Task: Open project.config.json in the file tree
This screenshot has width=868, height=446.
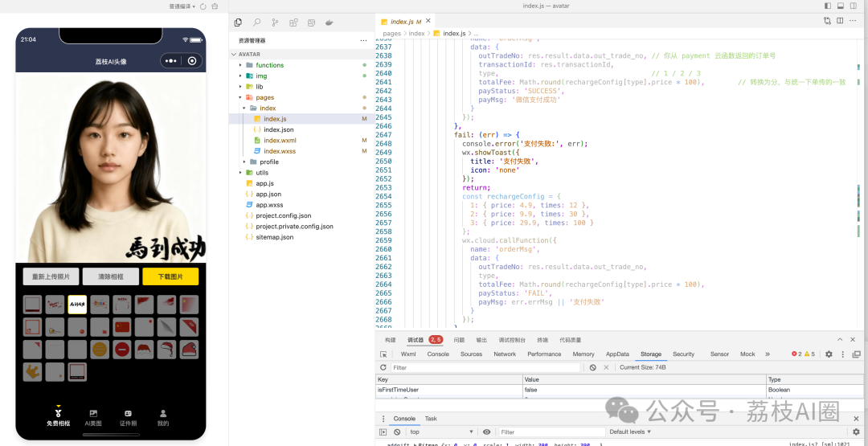Action: tap(283, 216)
